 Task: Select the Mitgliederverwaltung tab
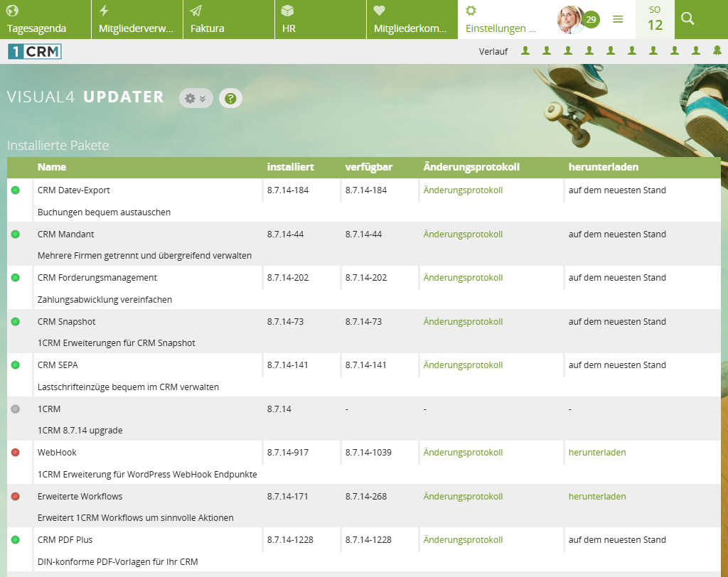136,20
